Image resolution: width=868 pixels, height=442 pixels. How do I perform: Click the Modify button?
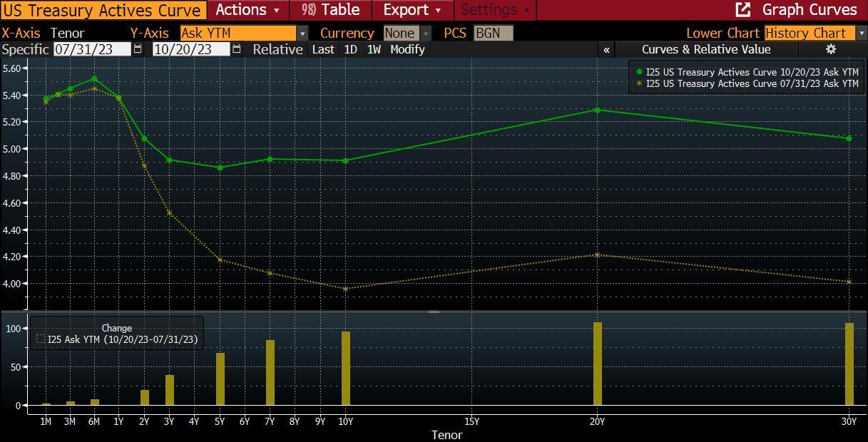[x=407, y=49]
